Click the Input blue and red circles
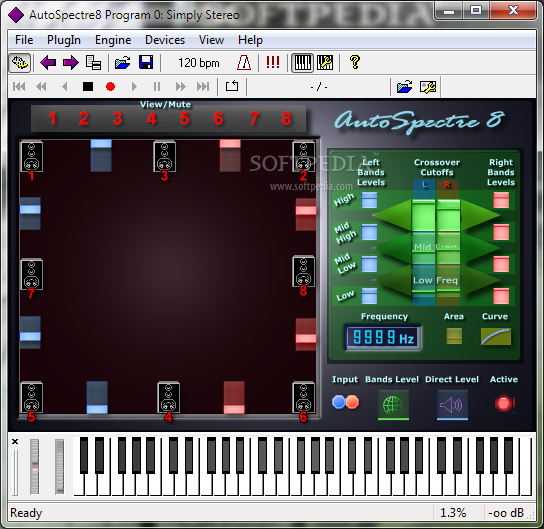This screenshot has height=529, width=544. pyautogui.click(x=345, y=402)
